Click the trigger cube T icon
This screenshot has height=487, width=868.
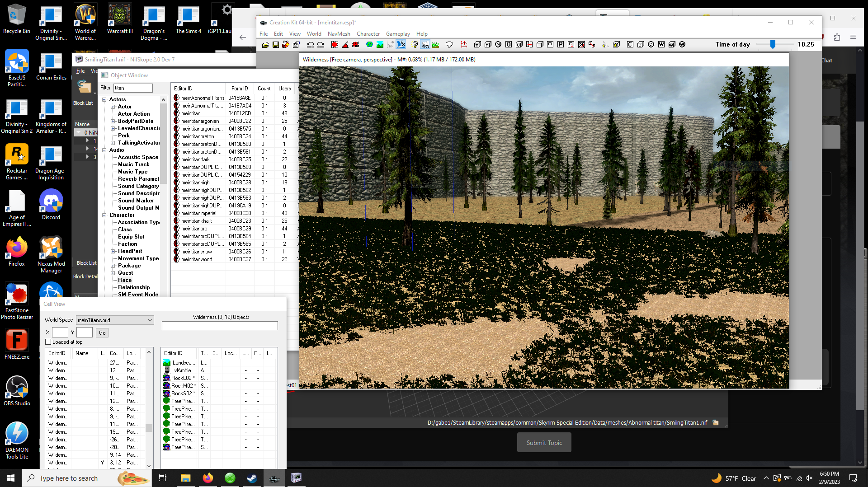click(x=477, y=45)
